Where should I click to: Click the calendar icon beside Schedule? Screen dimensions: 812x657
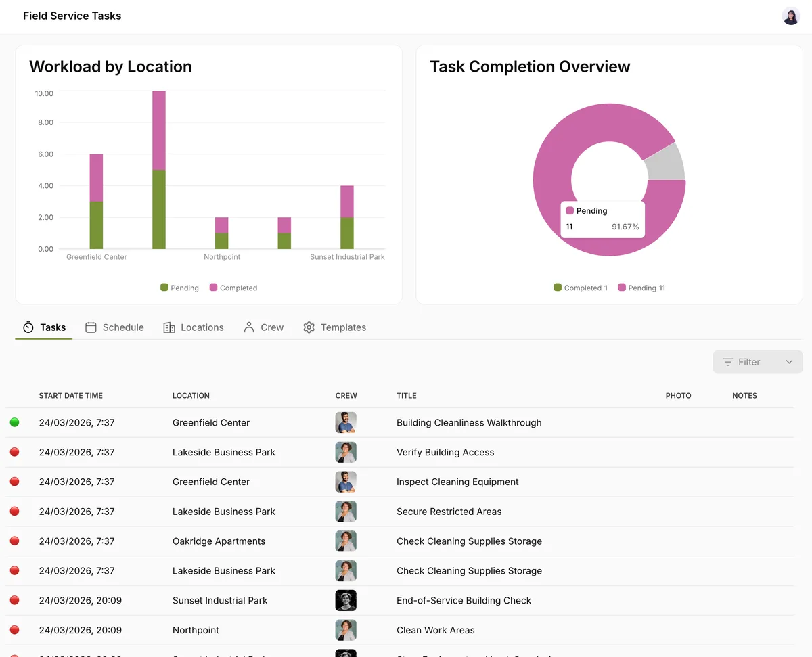pyautogui.click(x=91, y=327)
